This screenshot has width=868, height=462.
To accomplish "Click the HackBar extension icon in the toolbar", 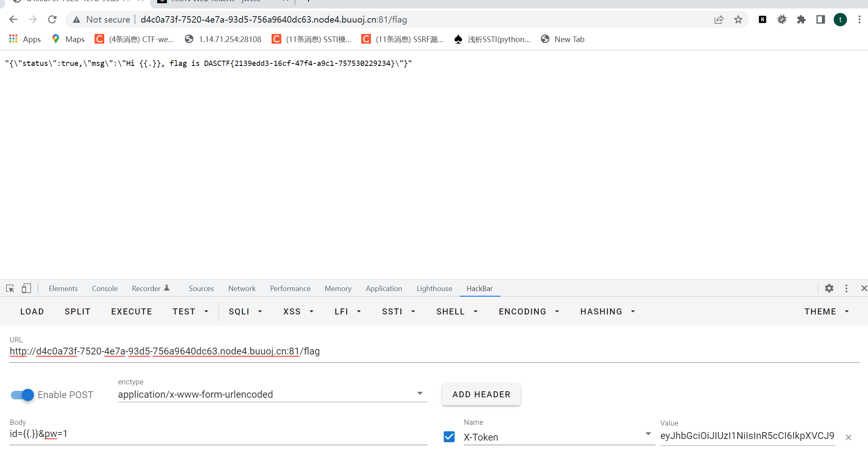I will (x=763, y=19).
